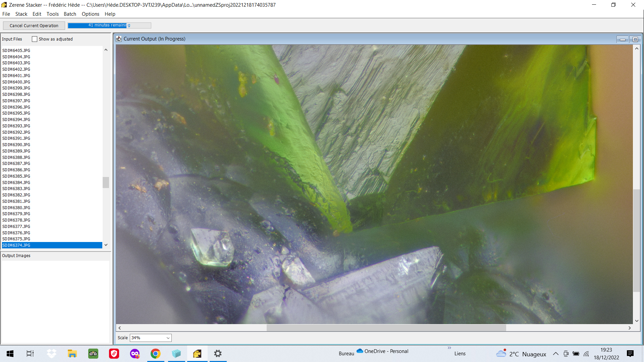Enable the Show as adjusted checkbox
644x362 pixels.
(35, 39)
